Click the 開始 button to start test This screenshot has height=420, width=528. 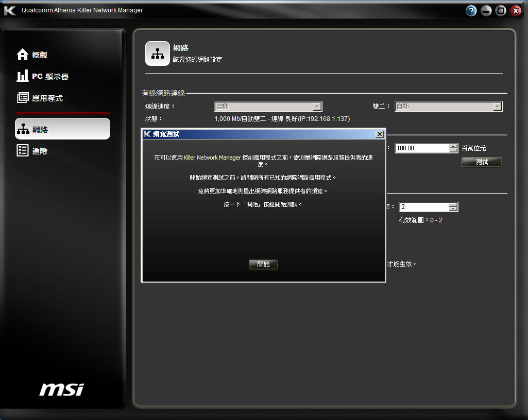(263, 265)
